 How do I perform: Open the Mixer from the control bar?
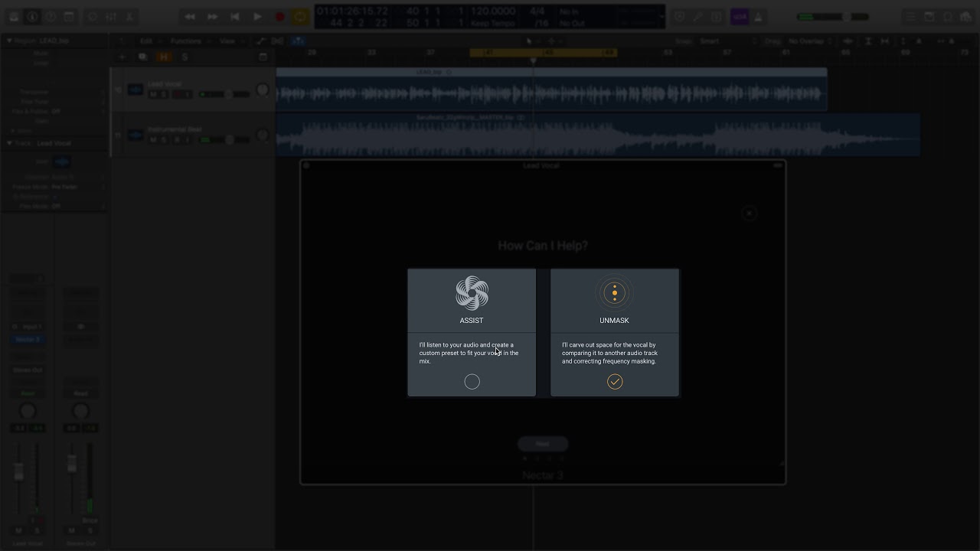point(111,17)
